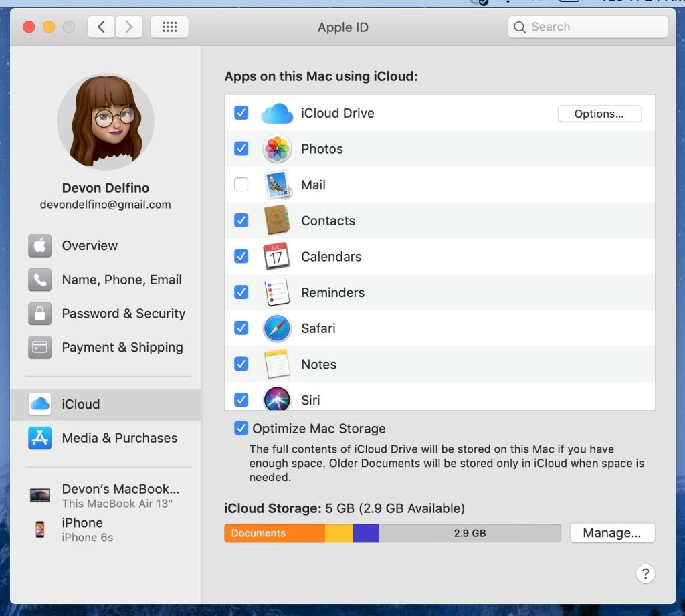Click the Manage storage button
The width and height of the screenshot is (685, 616).
coord(612,533)
